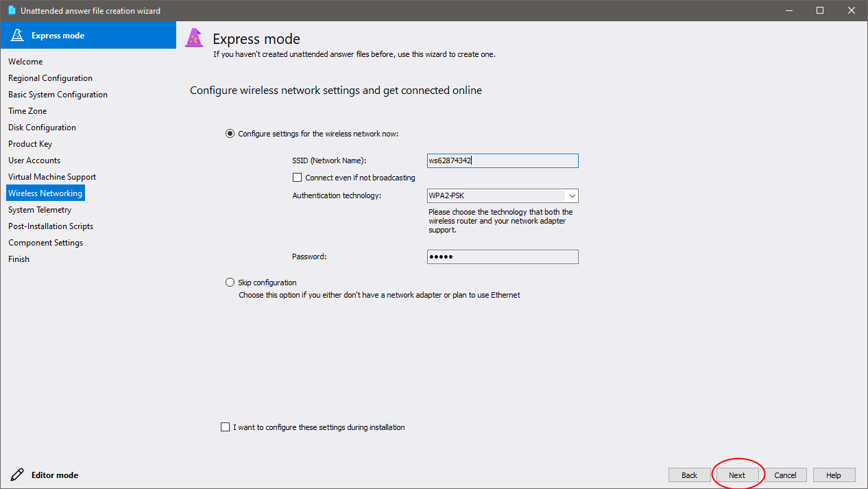Screen dimensions: 868x489
Task: Click the Express mode flask icon
Action: pyautogui.click(x=17, y=35)
